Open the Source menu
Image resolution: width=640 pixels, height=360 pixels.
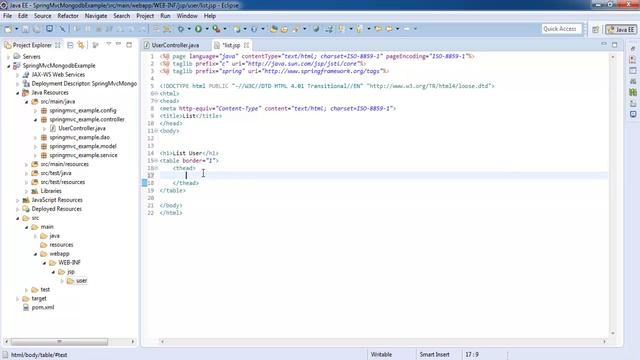(42, 16)
